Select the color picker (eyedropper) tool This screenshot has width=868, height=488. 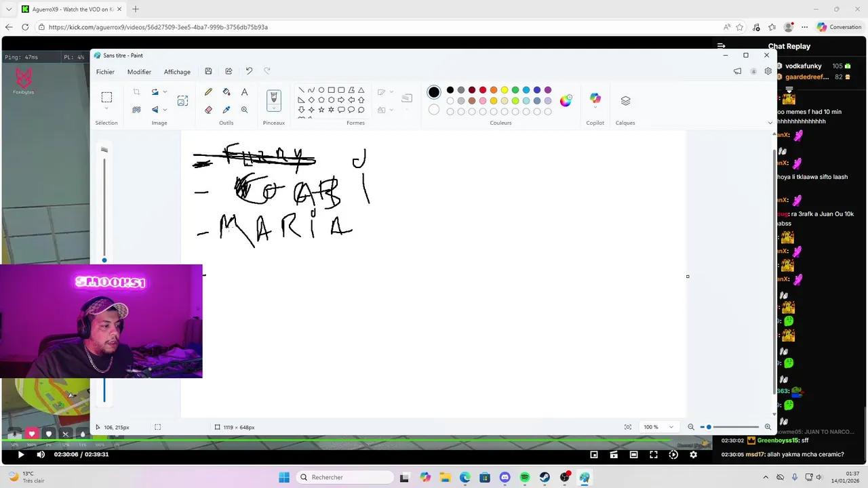(226, 109)
